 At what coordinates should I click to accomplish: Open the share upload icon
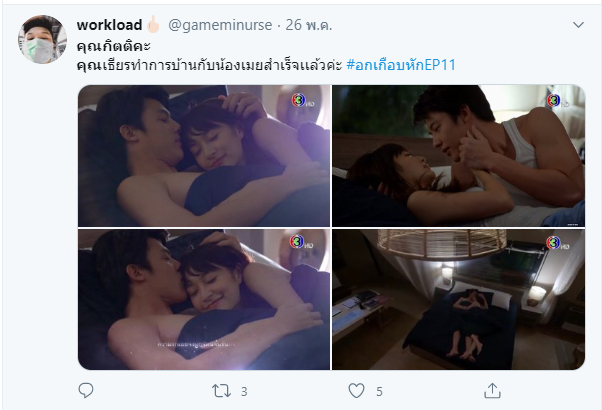pyautogui.click(x=492, y=391)
